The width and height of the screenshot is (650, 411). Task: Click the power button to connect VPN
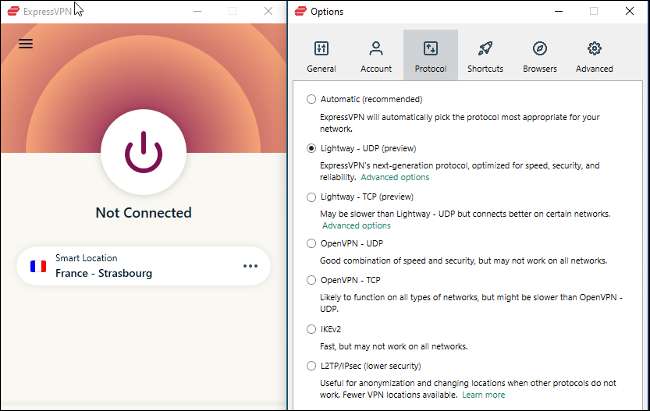(x=143, y=152)
